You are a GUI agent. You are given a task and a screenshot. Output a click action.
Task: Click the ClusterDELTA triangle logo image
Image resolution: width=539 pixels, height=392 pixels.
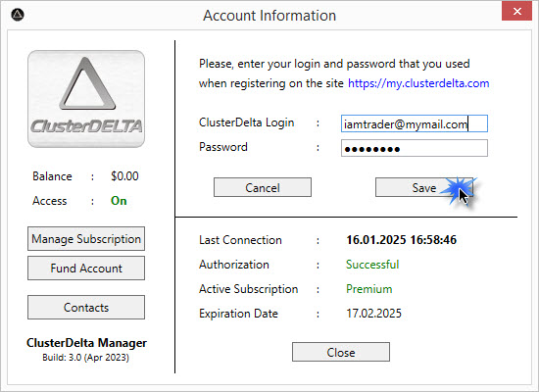[x=86, y=99]
